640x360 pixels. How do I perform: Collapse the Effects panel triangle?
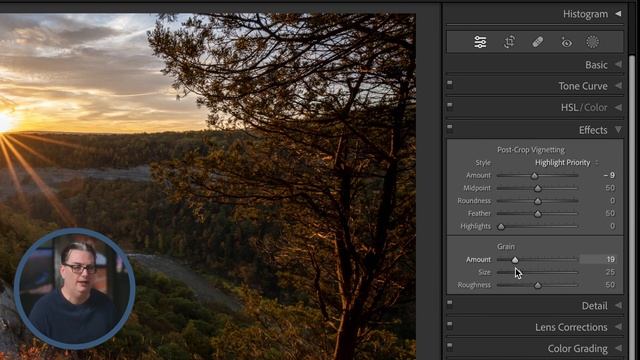pos(618,130)
